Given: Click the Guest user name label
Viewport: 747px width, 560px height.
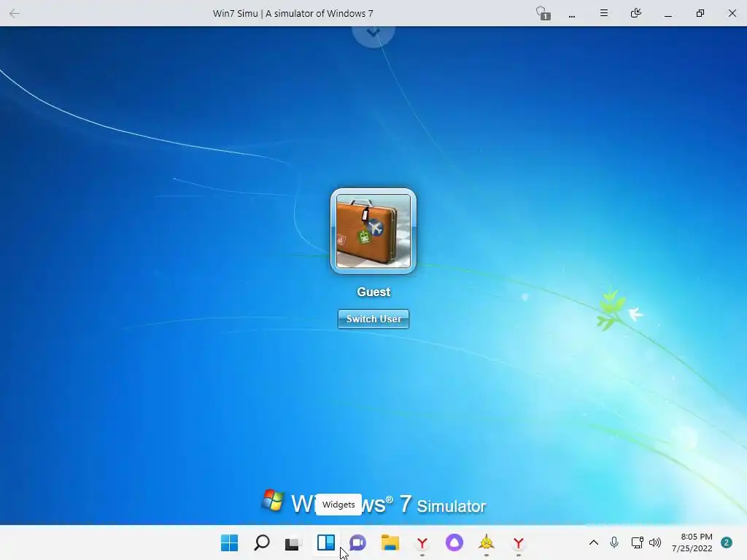Looking at the screenshot, I should 373,292.
